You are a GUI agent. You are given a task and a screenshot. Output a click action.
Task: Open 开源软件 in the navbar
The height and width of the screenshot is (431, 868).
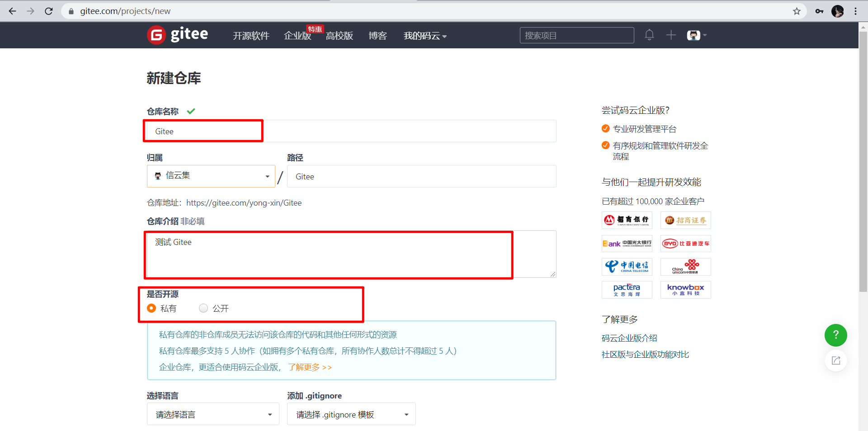click(251, 36)
